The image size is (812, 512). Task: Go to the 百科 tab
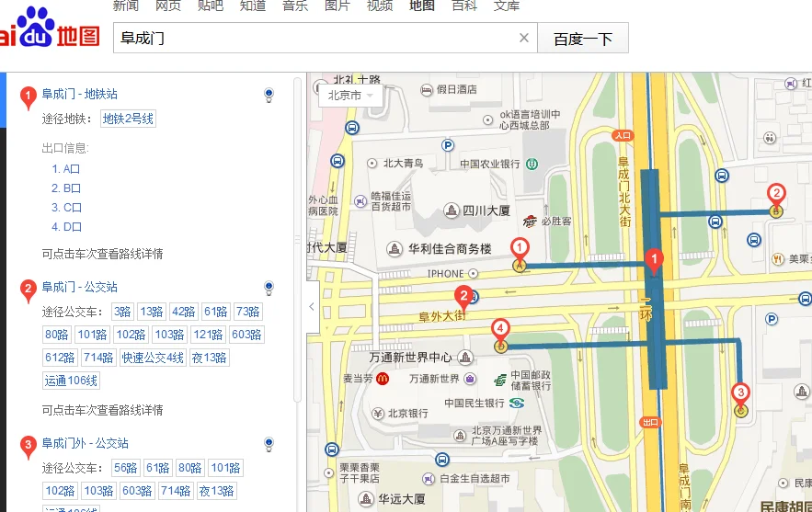pyautogui.click(x=464, y=6)
